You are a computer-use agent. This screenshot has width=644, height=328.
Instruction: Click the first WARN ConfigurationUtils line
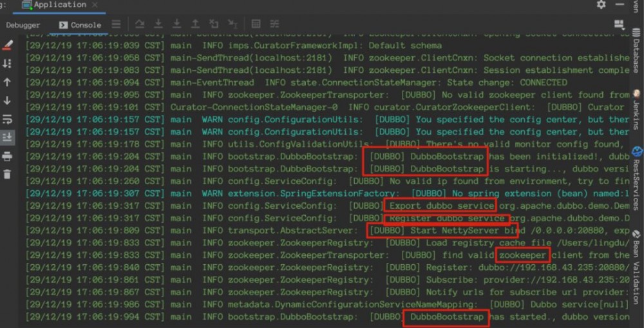point(327,119)
